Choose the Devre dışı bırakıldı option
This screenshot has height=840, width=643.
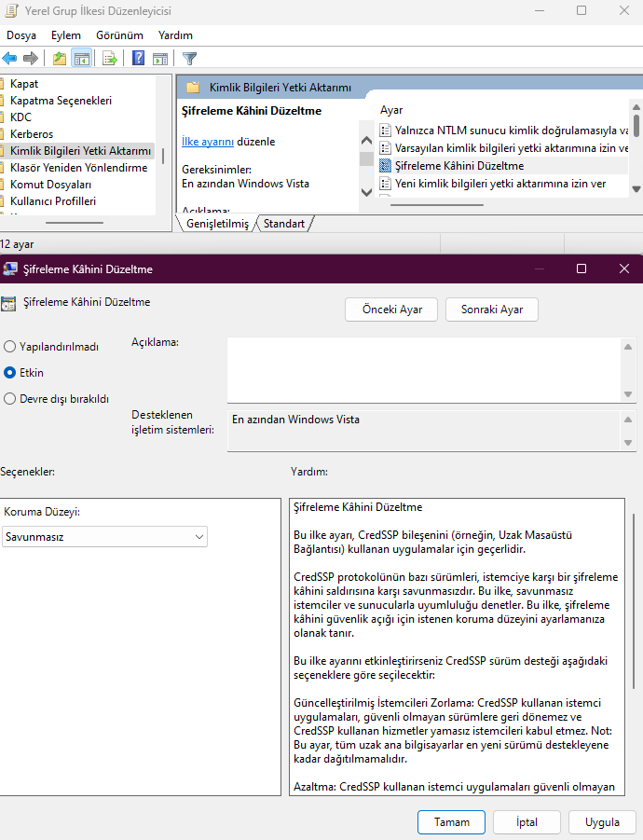(x=10, y=398)
